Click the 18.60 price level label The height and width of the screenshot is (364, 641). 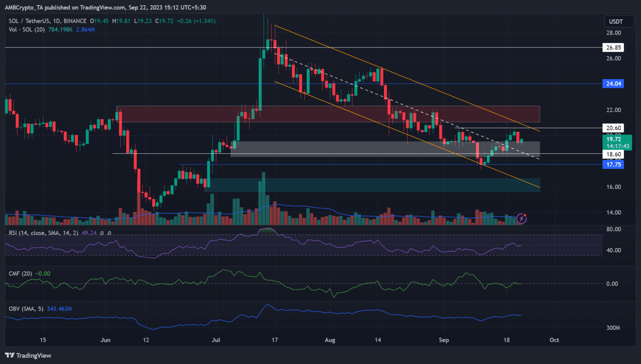point(613,154)
